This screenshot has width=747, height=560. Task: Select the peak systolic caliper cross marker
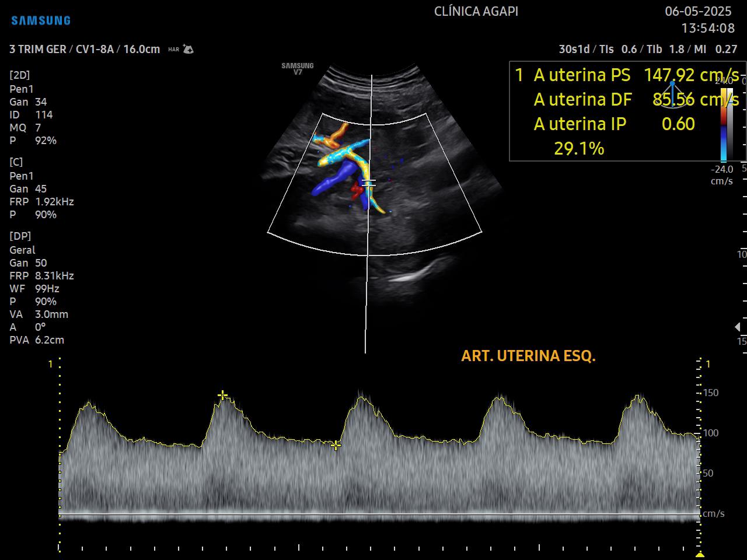pyautogui.click(x=222, y=395)
